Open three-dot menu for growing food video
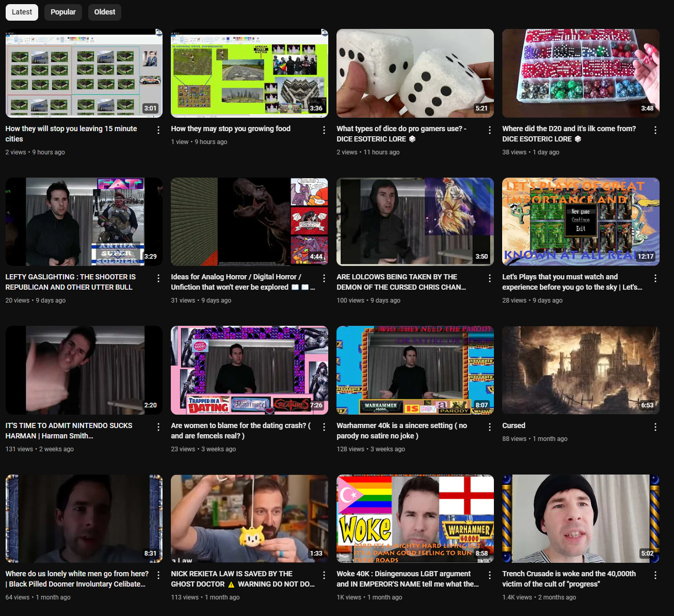This screenshot has width=674, height=616. 324,130
